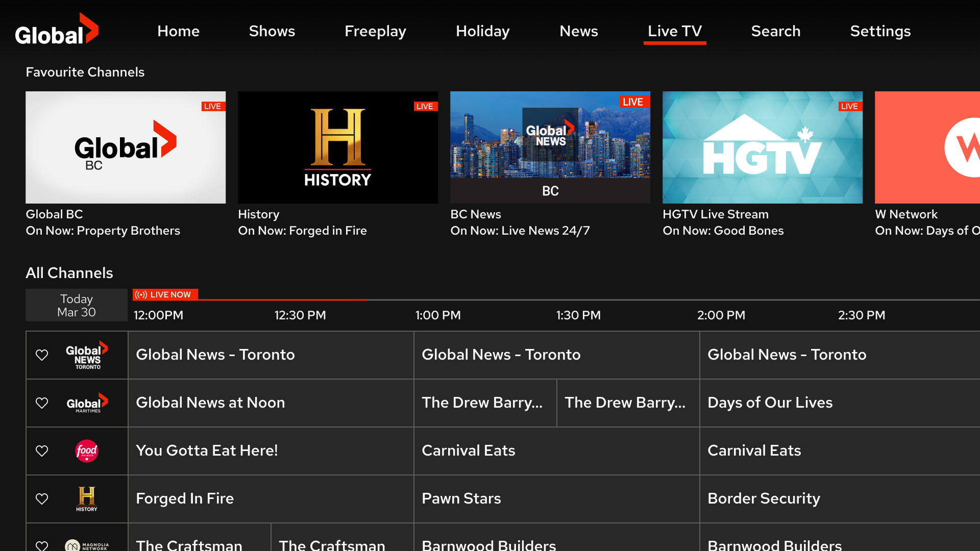980x551 pixels.
Task: Click the LIVE badge on HGTV Live Stream
Action: (849, 106)
